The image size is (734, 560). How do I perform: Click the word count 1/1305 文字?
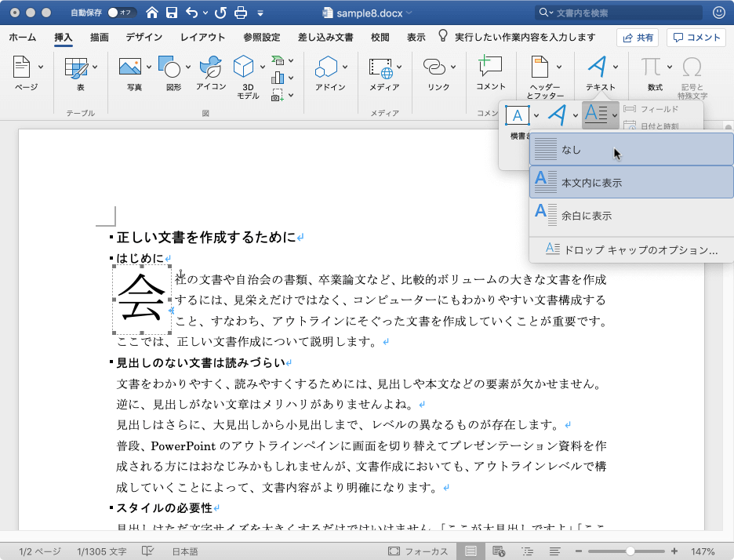tap(102, 551)
